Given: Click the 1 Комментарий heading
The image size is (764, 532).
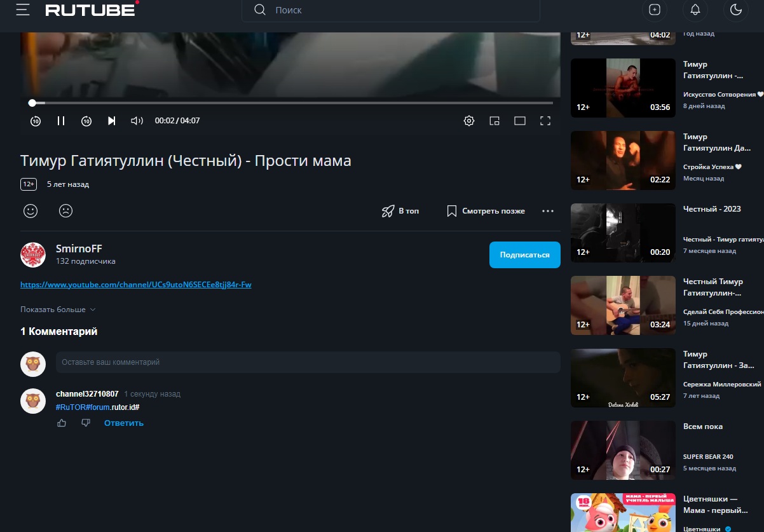Looking at the screenshot, I should pos(59,332).
